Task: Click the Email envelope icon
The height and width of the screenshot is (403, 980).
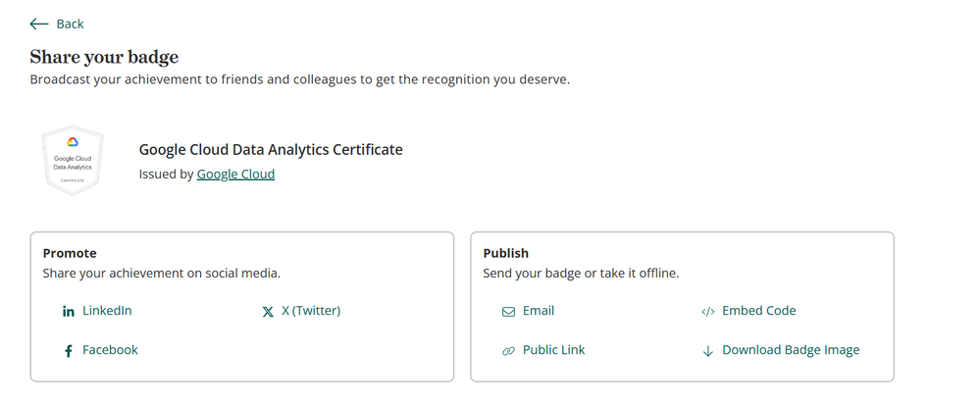Action: tap(508, 312)
